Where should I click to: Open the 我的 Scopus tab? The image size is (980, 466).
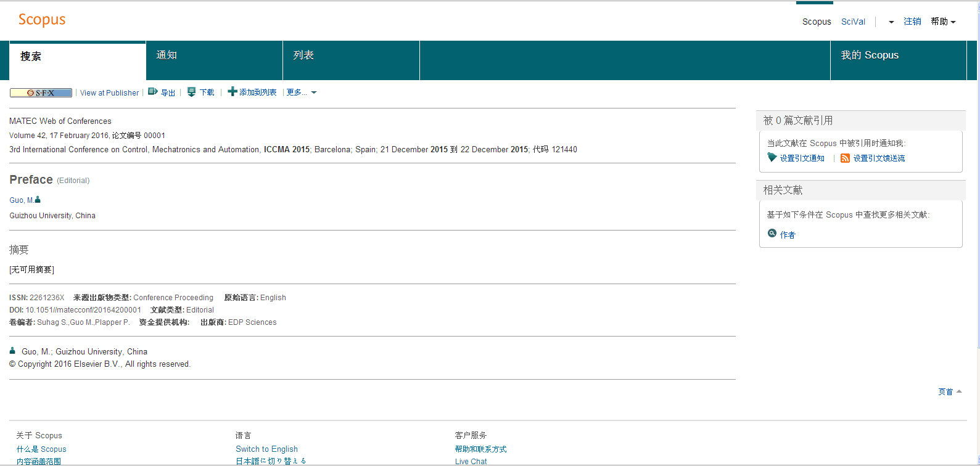(899, 60)
